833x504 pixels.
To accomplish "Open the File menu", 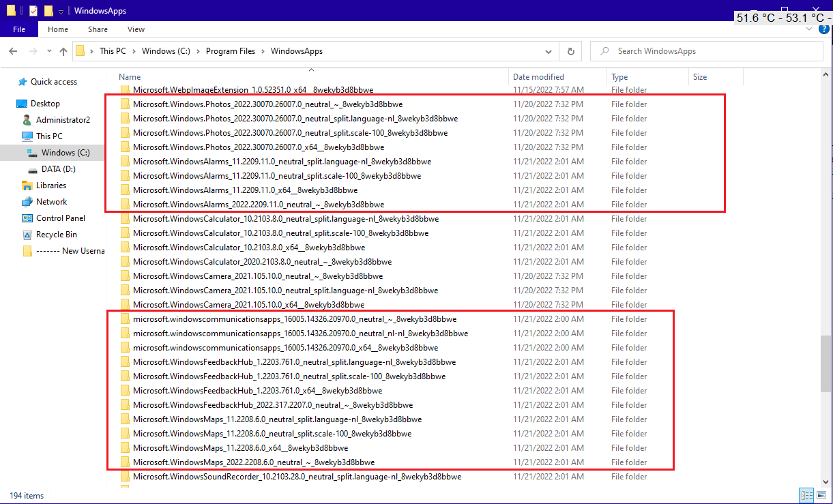I will pyautogui.click(x=19, y=29).
